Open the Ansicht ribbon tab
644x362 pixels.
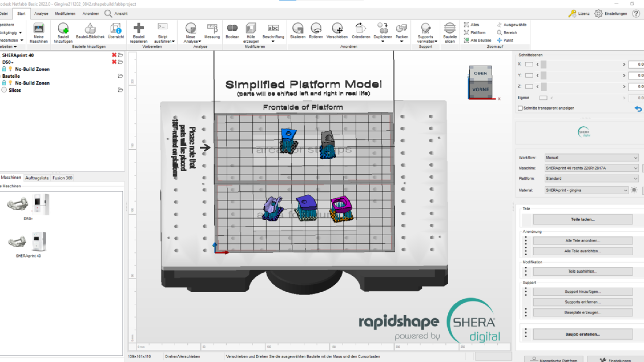pyautogui.click(x=121, y=14)
